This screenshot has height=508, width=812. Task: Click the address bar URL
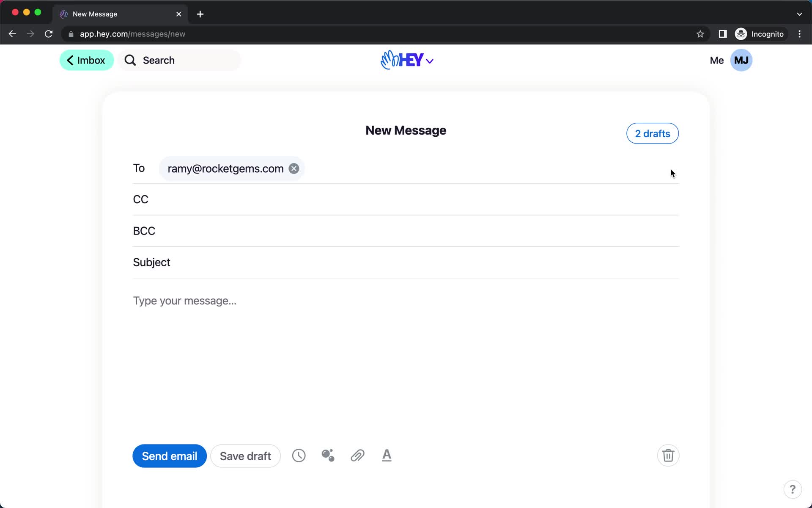pyautogui.click(x=132, y=34)
